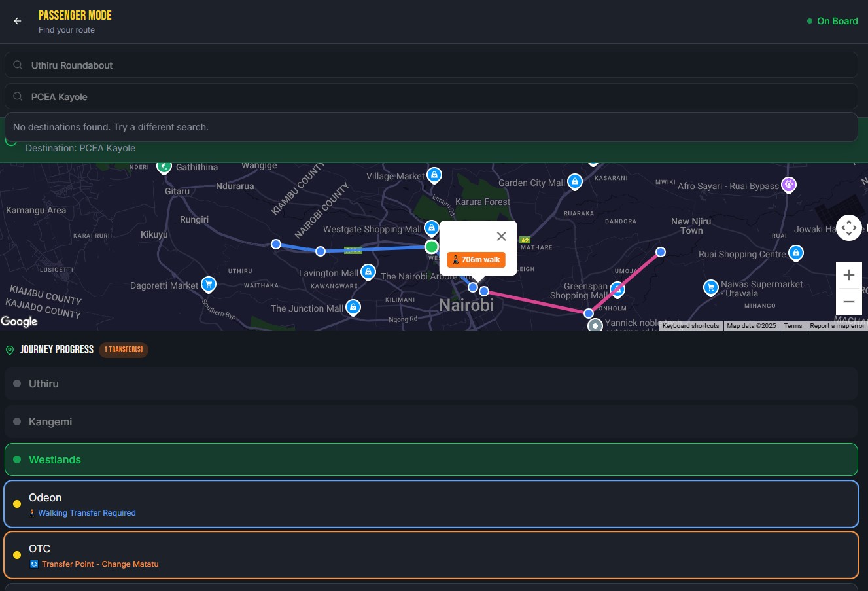
Task: Select the OTC transfer point stop
Action: [431, 555]
